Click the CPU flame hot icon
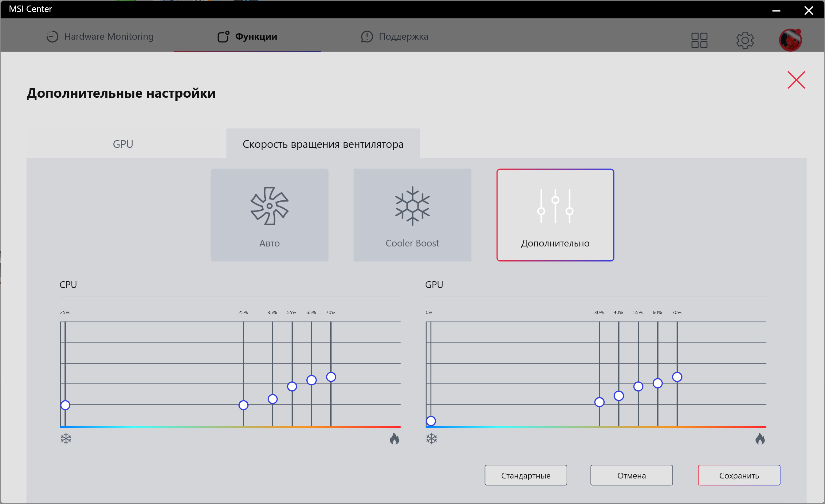 click(395, 438)
